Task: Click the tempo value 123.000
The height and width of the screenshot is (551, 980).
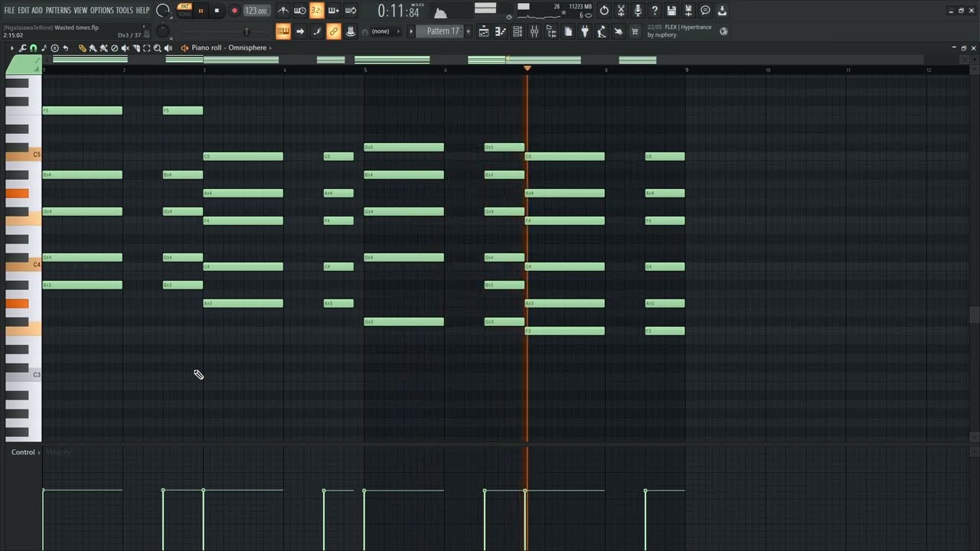Action: click(256, 11)
